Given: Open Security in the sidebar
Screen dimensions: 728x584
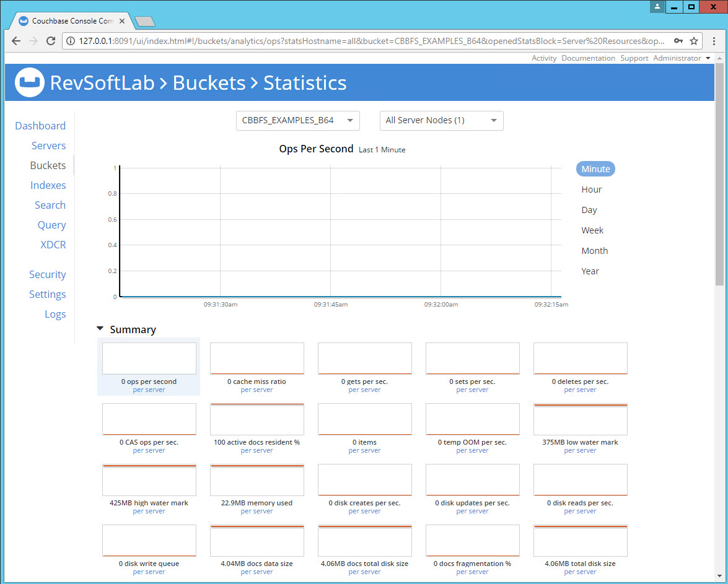Looking at the screenshot, I should tap(47, 274).
